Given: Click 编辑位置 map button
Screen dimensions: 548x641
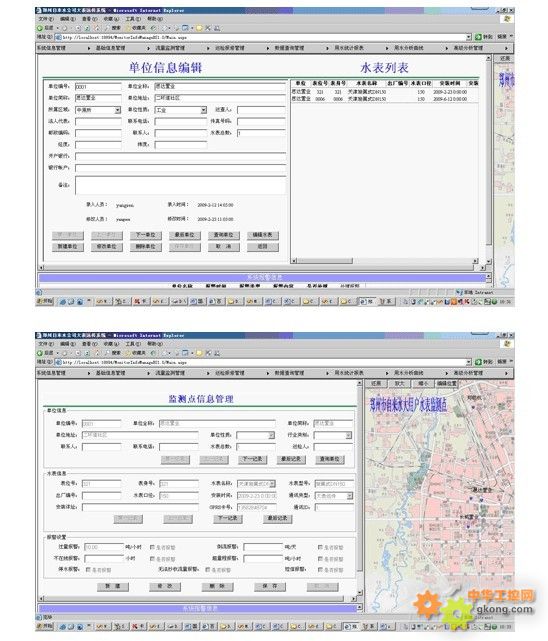Looking at the screenshot, I should [446, 384].
